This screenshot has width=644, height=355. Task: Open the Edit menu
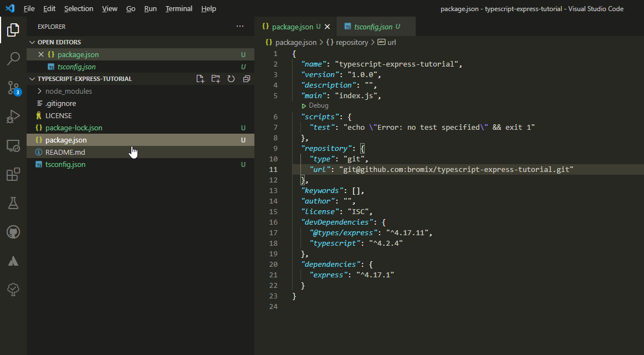point(49,9)
